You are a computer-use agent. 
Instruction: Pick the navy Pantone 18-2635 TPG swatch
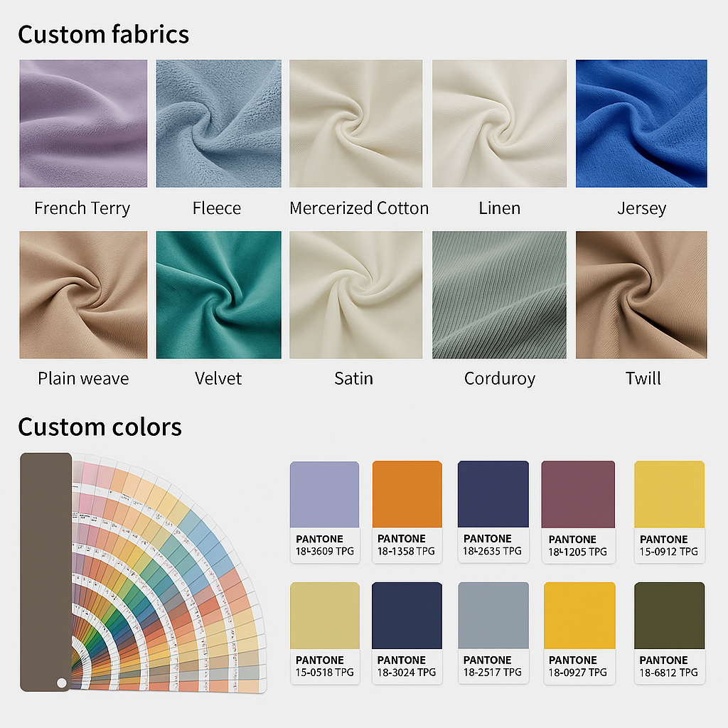(x=493, y=512)
